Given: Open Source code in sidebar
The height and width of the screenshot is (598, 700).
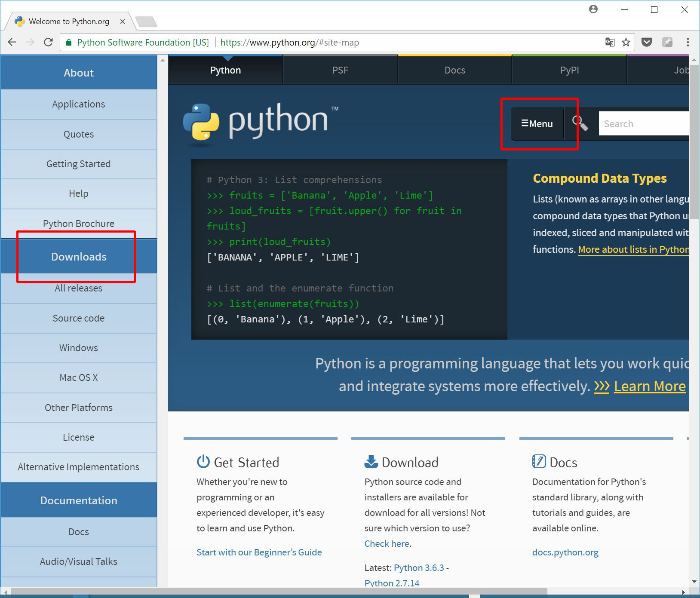Looking at the screenshot, I should click(x=79, y=318).
